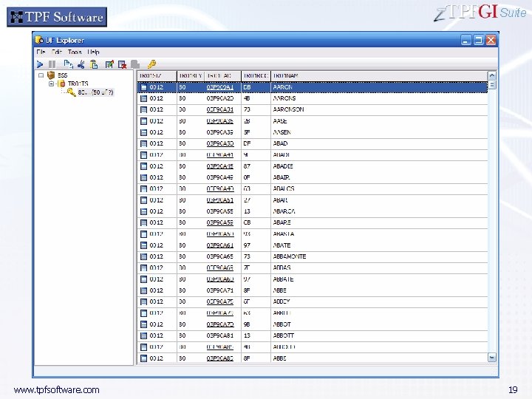This screenshot has width=532, height=399.
Task: Click the record icon in the ABBOTT row
Action: pyautogui.click(x=144, y=335)
